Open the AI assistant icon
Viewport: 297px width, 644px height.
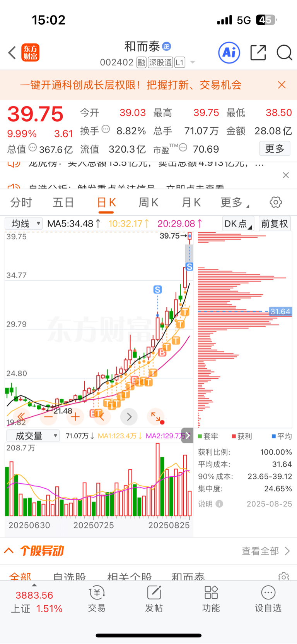click(229, 53)
